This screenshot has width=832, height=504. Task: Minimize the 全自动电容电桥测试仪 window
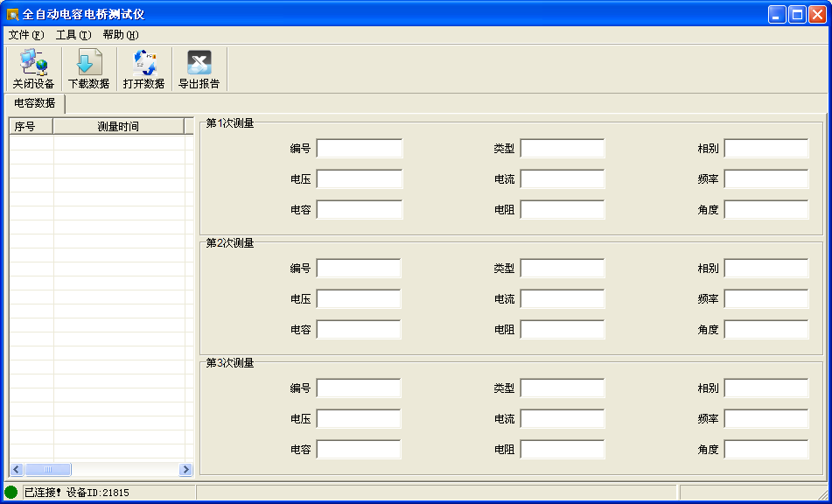click(x=777, y=14)
